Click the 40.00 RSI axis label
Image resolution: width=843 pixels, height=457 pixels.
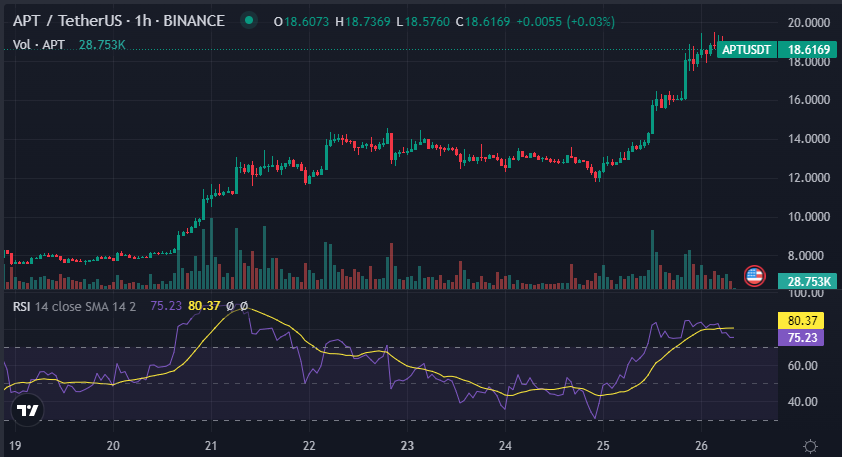coord(803,402)
